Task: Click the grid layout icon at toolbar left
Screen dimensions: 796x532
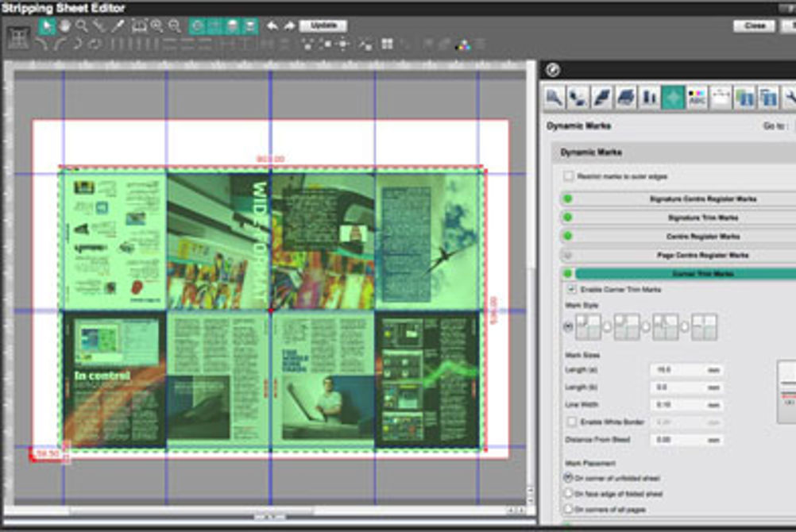Action: click(x=18, y=38)
